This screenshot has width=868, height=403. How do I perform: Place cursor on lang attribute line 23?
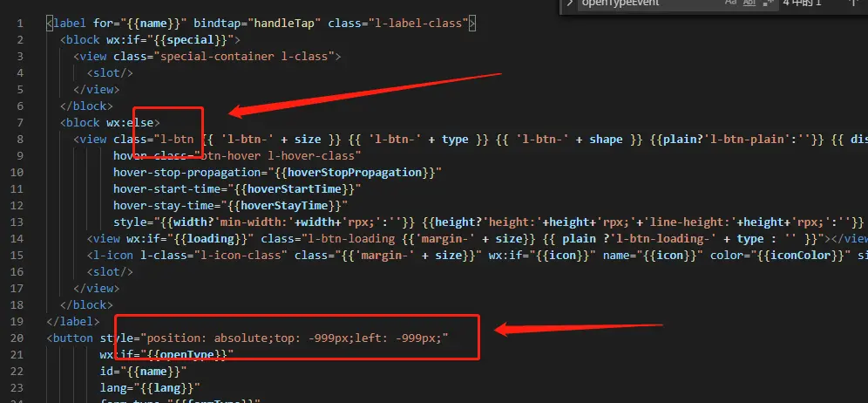point(150,387)
